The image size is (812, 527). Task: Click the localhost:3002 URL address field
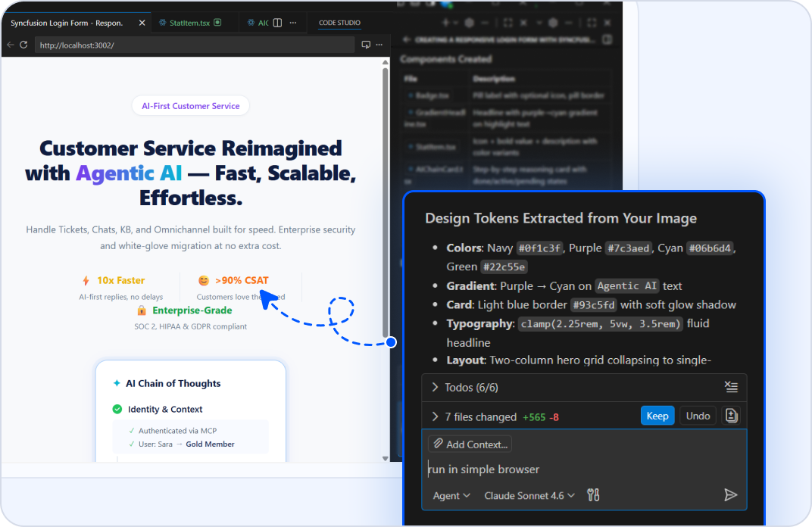point(194,45)
